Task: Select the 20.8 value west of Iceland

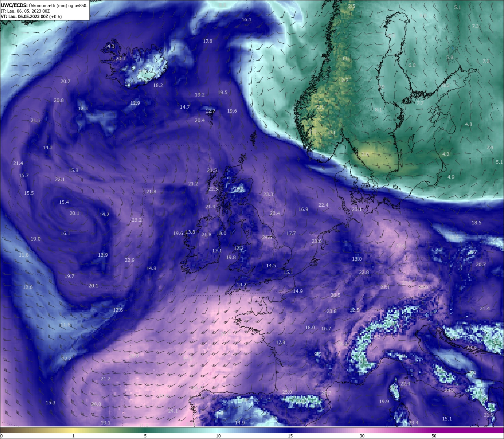Action: 59,100
